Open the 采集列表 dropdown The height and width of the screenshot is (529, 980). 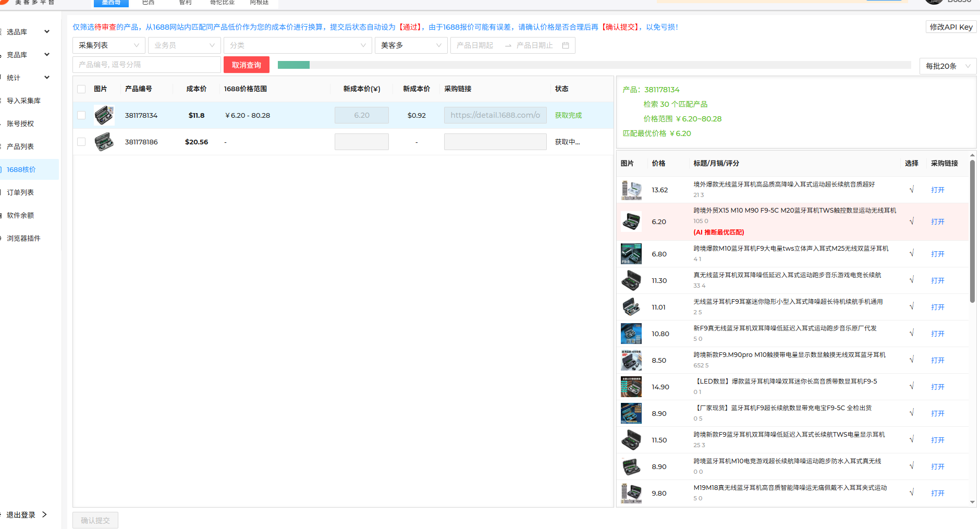click(x=109, y=45)
